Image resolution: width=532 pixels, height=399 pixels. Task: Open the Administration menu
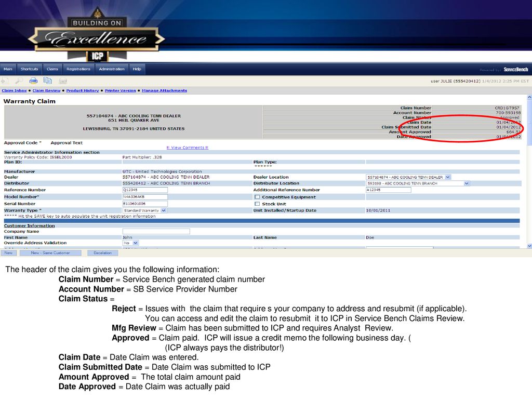[112, 69]
